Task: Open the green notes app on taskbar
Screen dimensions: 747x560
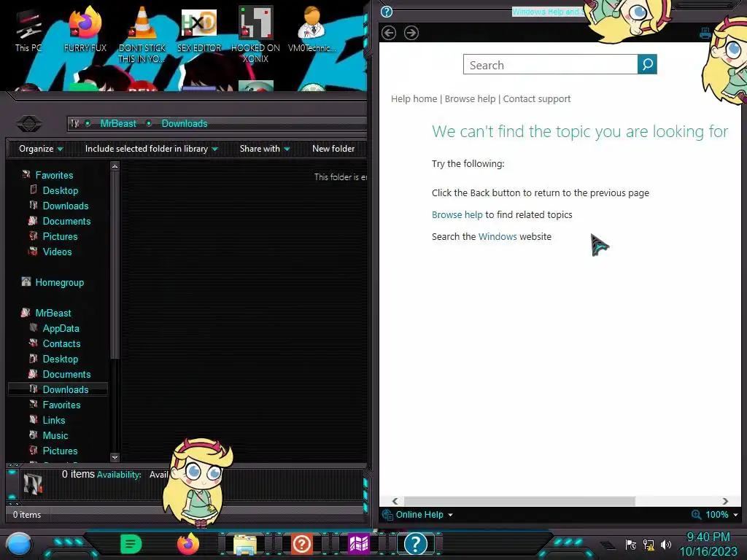Action: [131, 544]
